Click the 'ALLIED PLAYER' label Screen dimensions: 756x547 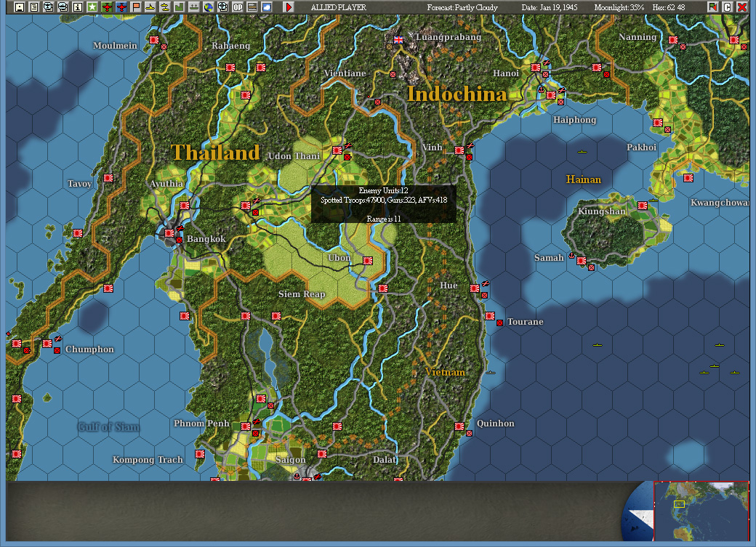(x=338, y=7)
